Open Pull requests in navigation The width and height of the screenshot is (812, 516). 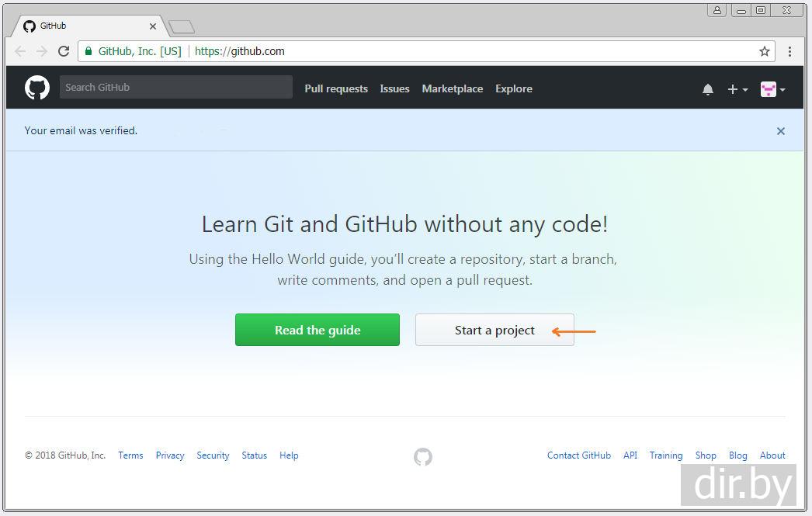point(336,88)
